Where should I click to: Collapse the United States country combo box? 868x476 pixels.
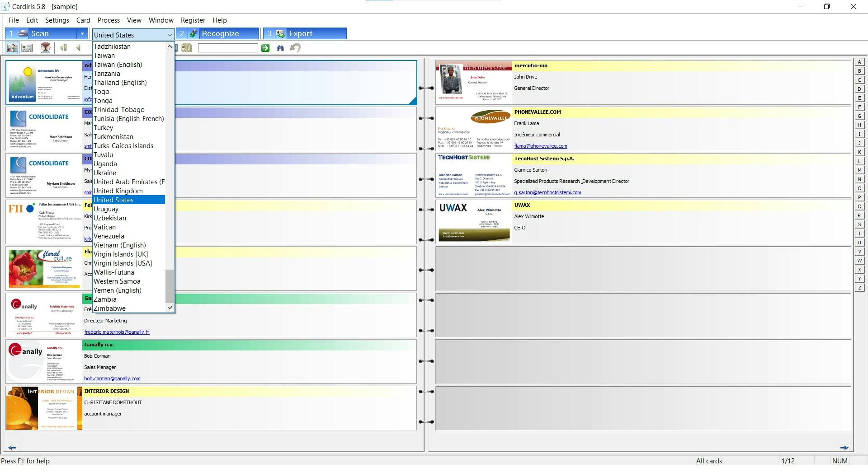pyautogui.click(x=170, y=35)
